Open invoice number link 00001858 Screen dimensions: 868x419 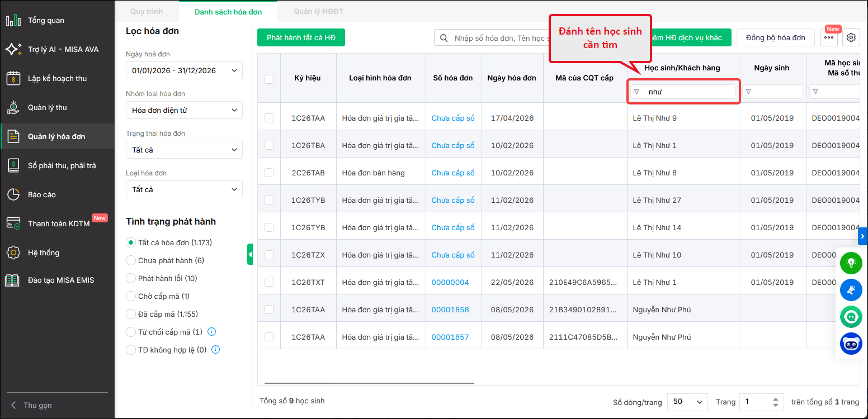(450, 310)
